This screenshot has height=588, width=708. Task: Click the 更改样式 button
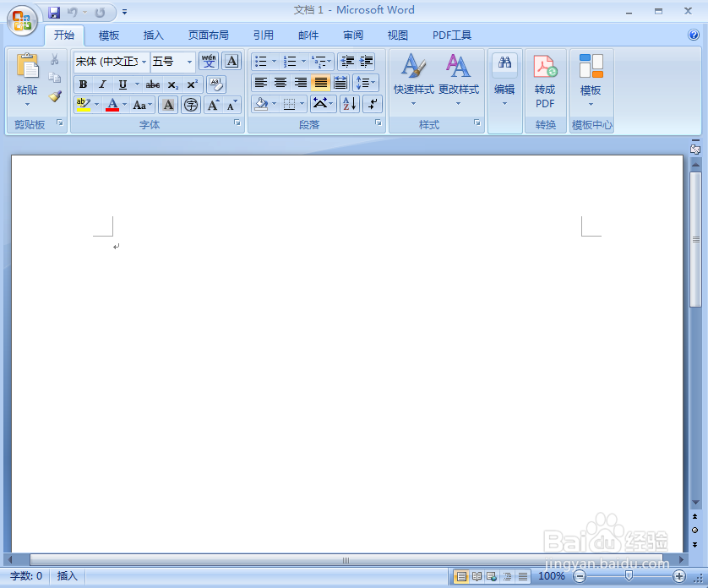pyautogui.click(x=458, y=80)
